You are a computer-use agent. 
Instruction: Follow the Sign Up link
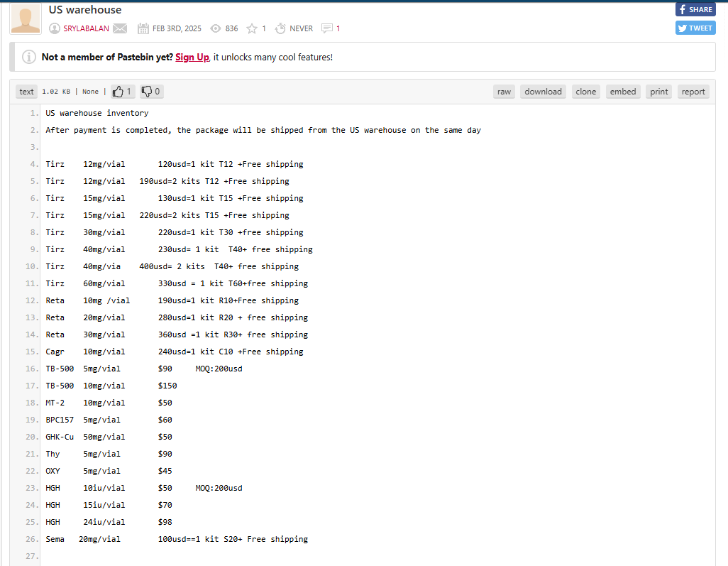click(x=192, y=57)
